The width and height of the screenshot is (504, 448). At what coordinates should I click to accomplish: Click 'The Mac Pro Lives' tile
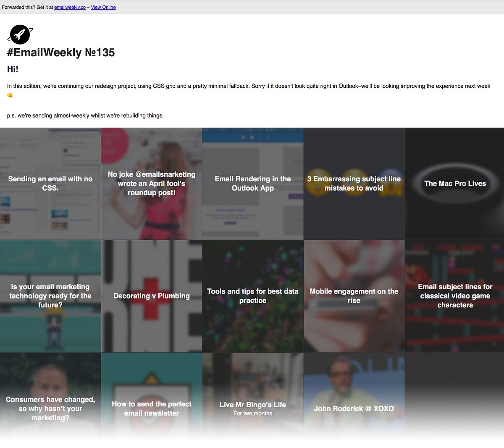click(455, 183)
